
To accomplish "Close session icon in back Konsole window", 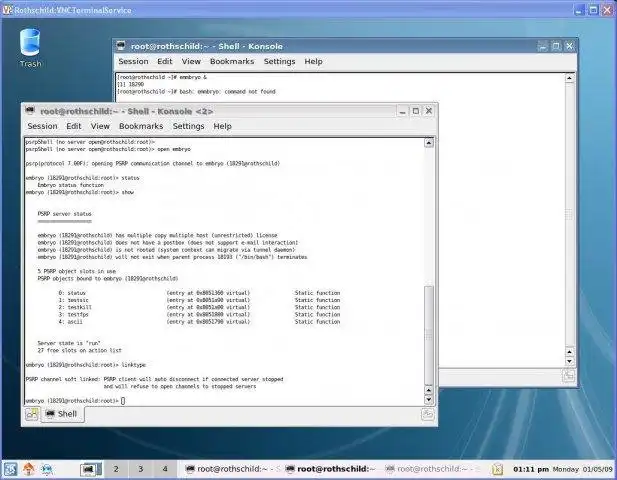I will [569, 376].
